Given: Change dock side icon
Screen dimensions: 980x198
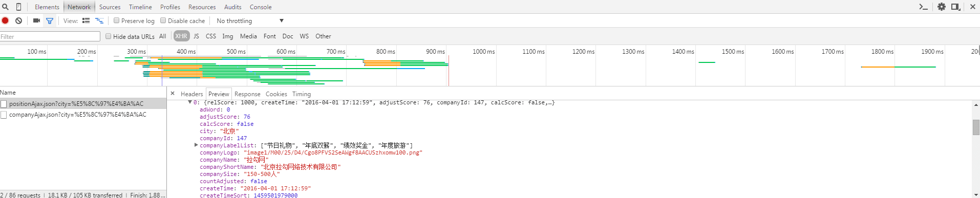Looking at the screenshot, I should click(955, 7).
